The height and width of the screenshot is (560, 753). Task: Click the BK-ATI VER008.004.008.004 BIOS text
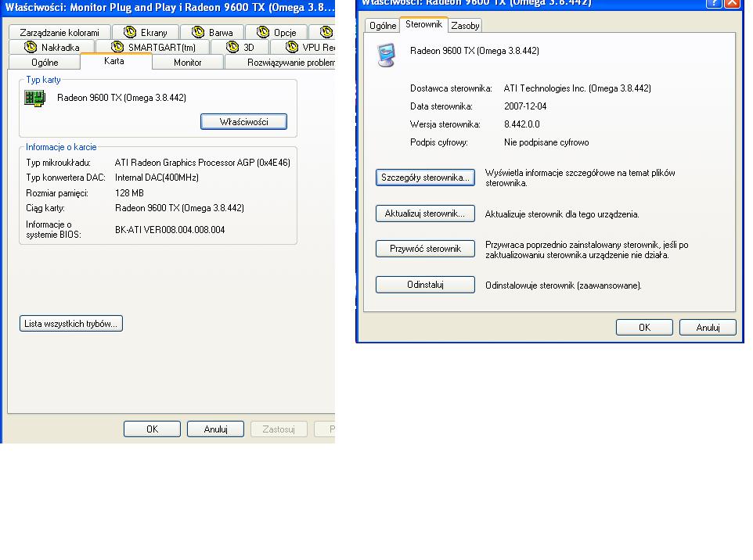170,230
